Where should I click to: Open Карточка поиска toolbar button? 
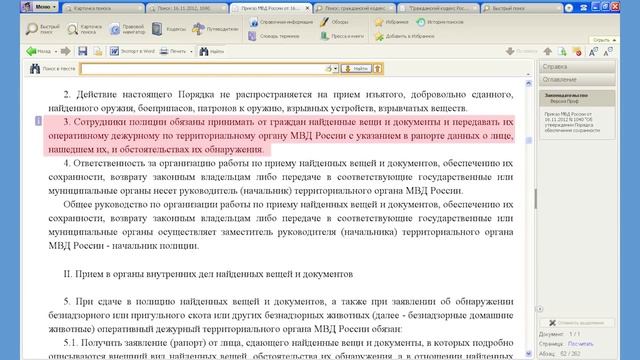pos(85,29)
